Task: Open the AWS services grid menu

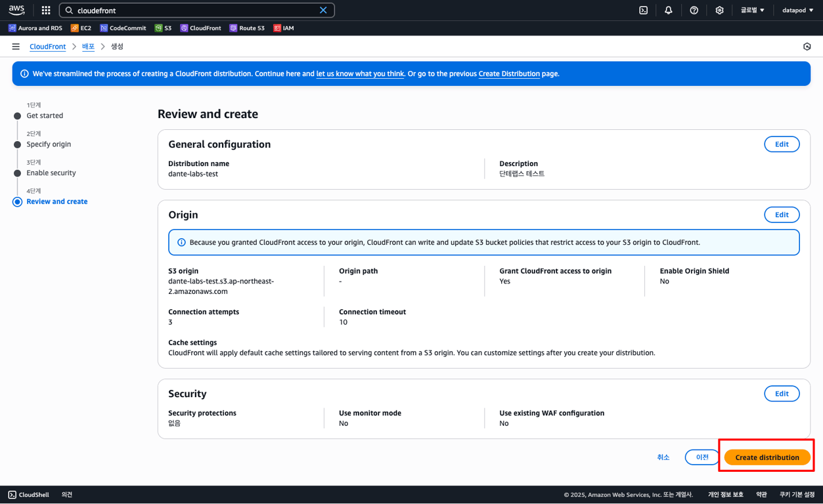Action: 46,10
